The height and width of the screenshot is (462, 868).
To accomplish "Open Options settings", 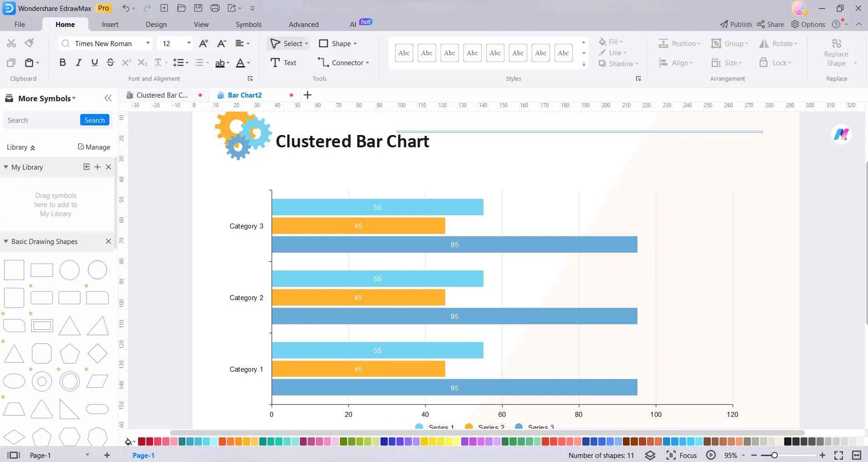I will click(x=808, y=24).
